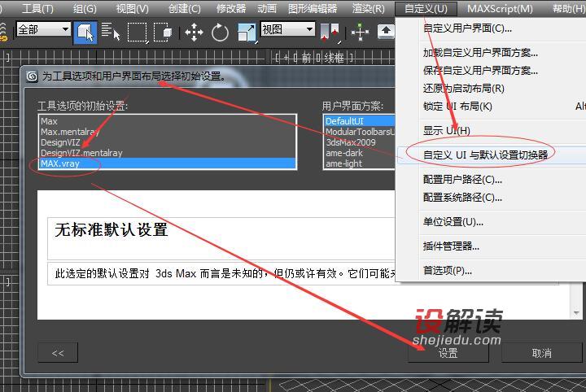Screen dimensions: 586x392
Task: Click the << back button
Action: (58, 353)
